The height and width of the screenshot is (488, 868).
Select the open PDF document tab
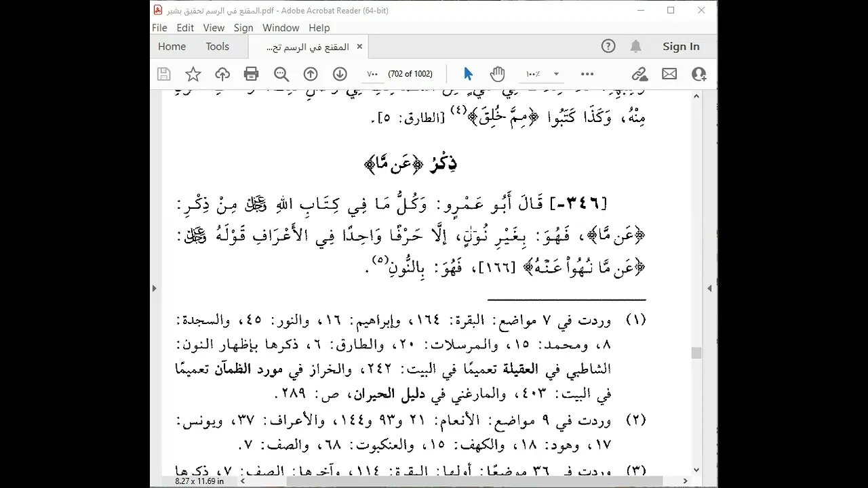point(307,47)
